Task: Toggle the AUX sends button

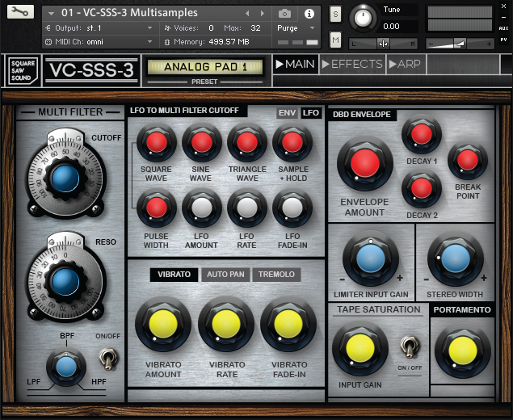Action: (x=503, y=28)
